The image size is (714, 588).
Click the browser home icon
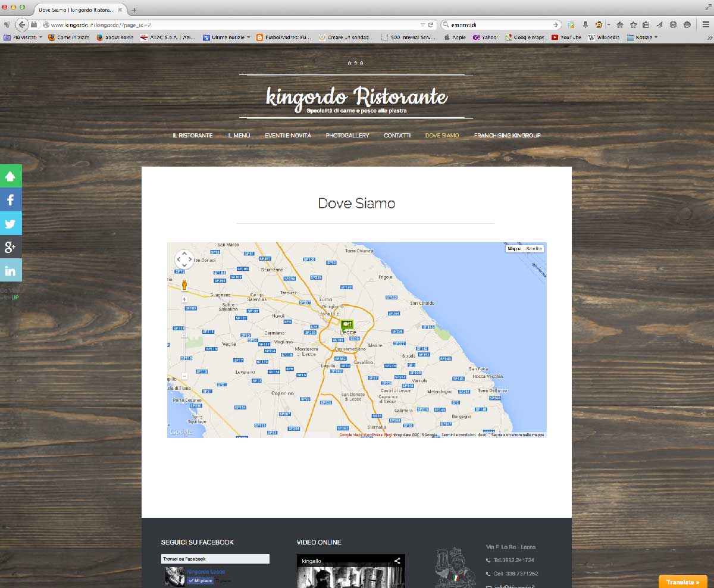tap(619, 25)
